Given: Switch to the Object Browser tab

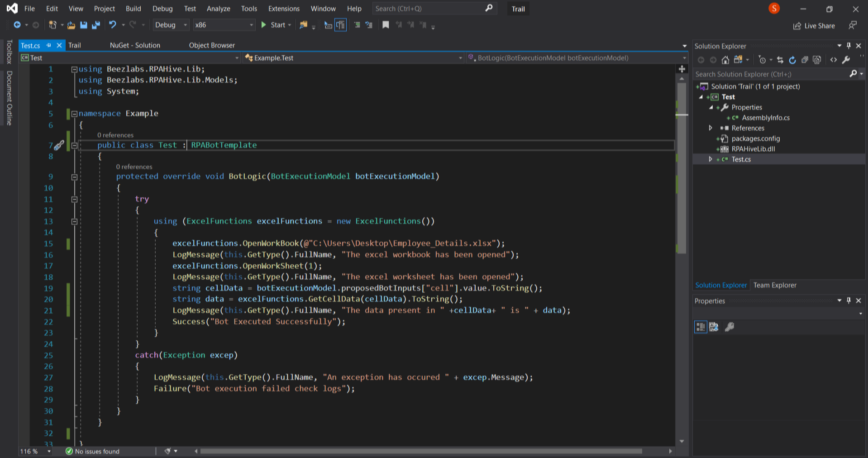Looking at the screenshot, I should 212,45.
